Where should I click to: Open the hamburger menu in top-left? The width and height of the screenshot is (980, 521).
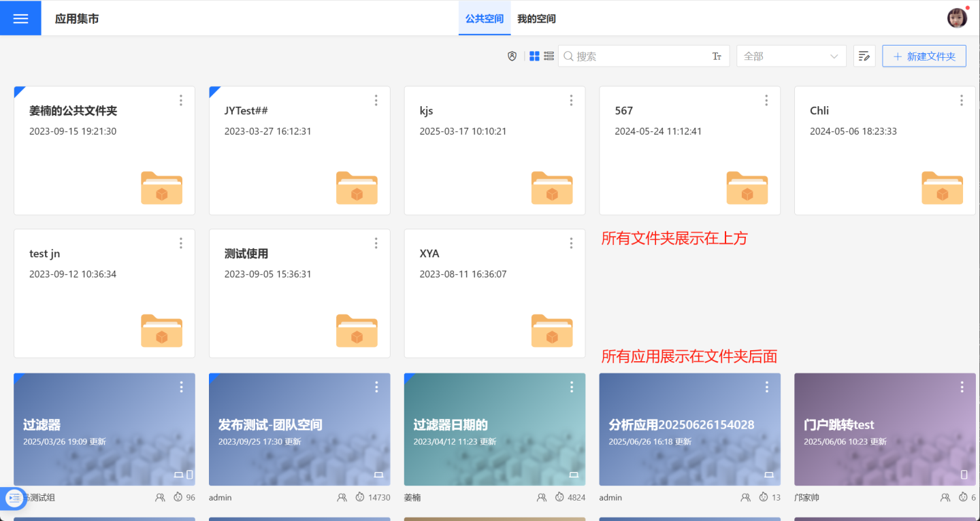tap(20, 18)
